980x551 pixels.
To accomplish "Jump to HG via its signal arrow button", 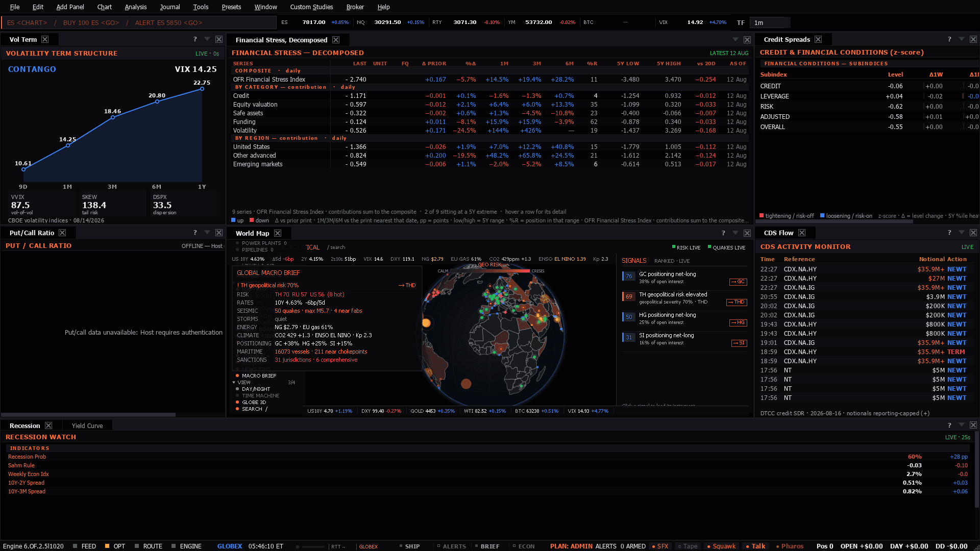I will [x=738, y=322].
